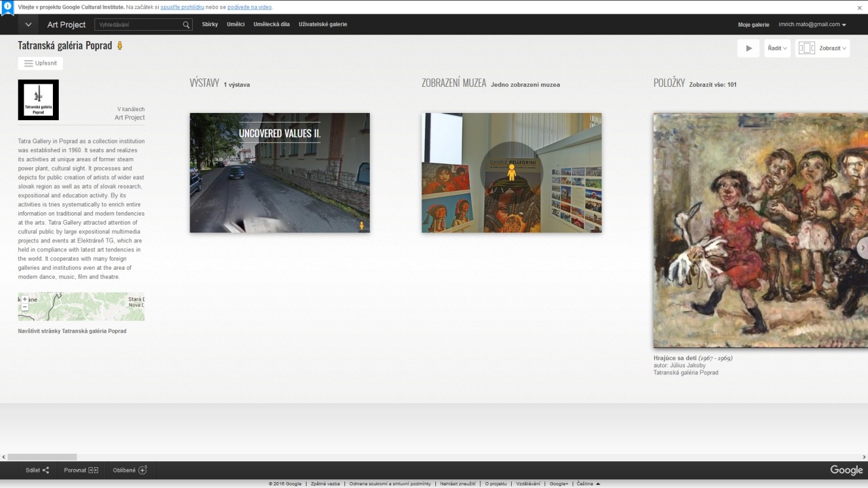Click into the Vyhledávání search field

(x=139, y=25)
